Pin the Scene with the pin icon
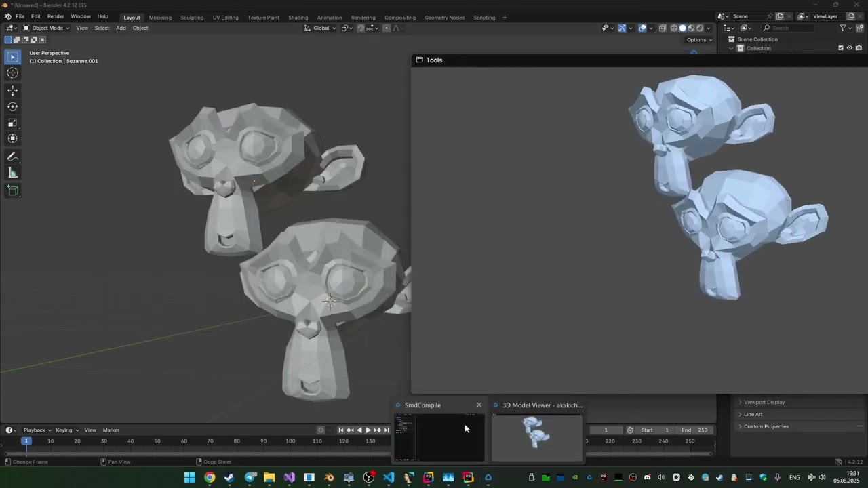The image size is (868, 488). 770,16
